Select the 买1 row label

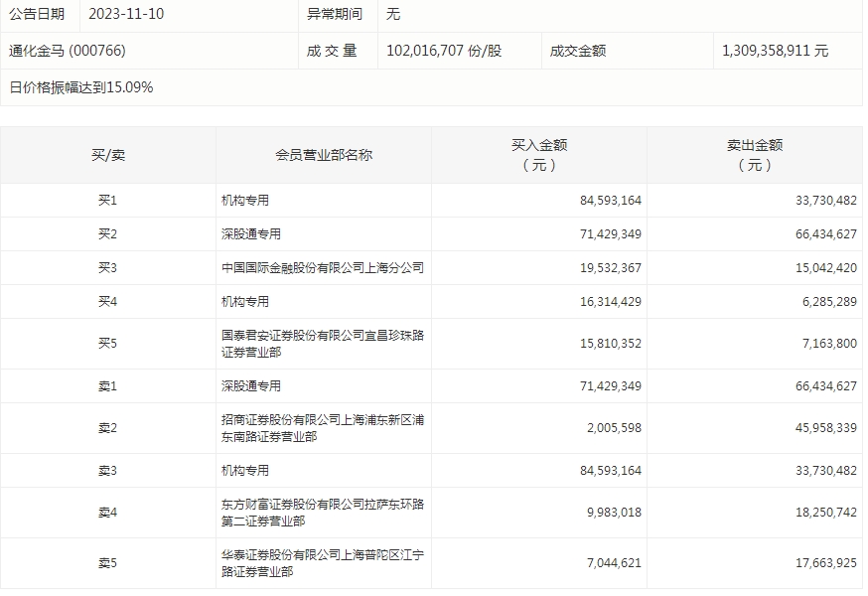(x=108, y=200)
